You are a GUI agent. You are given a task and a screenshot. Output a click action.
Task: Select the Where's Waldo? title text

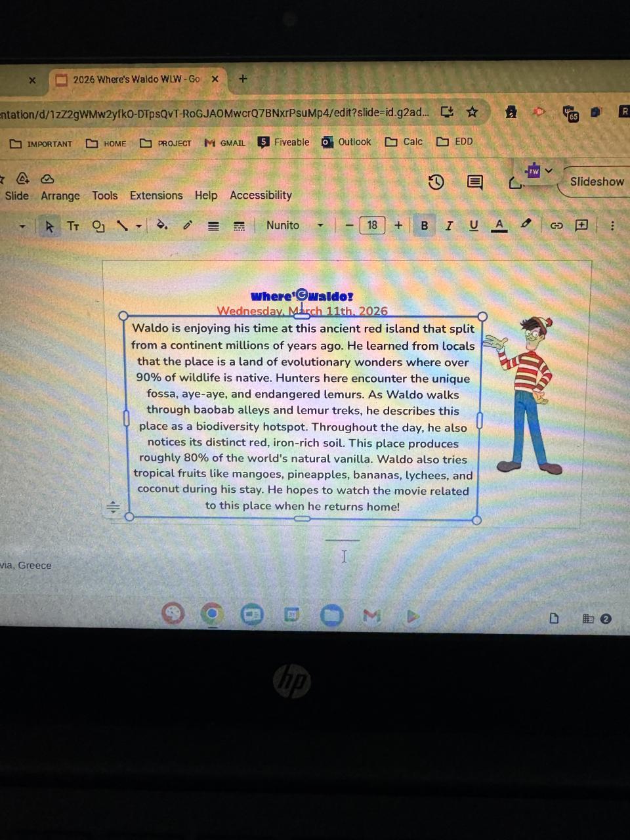302,296
